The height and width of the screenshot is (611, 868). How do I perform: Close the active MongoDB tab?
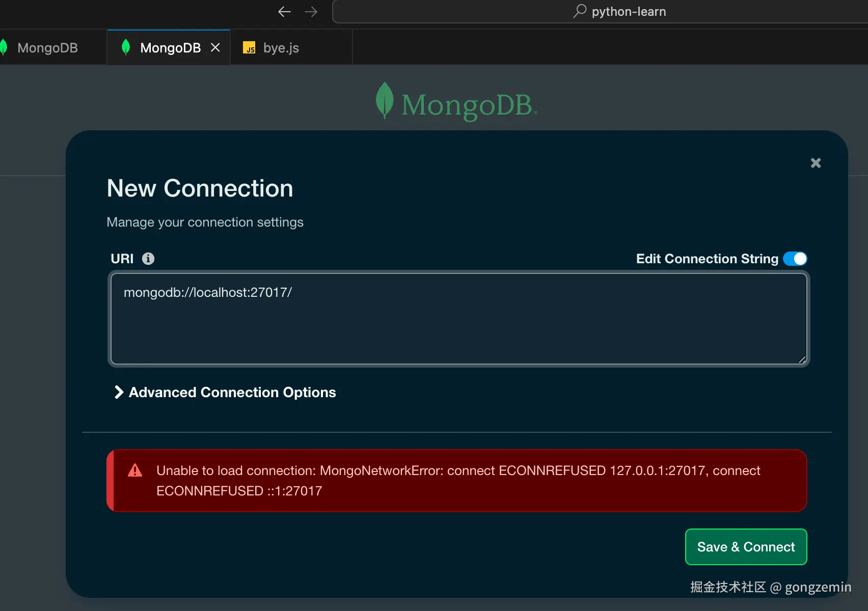coord(215,47)
